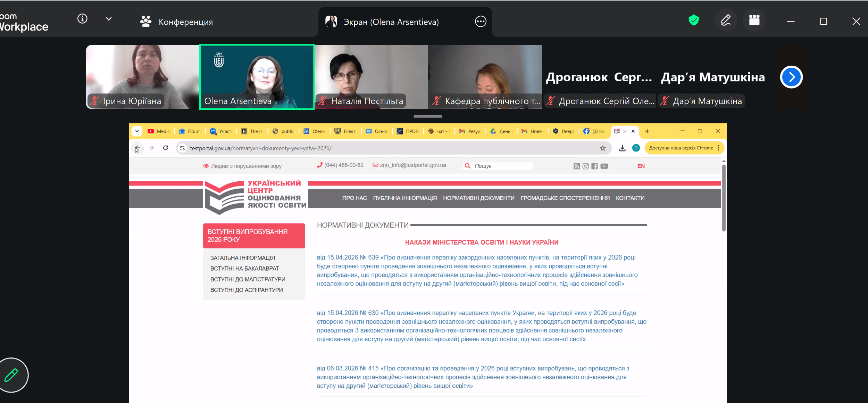
Task: Bookmark the page with star icon
Action: pos(603,148)
